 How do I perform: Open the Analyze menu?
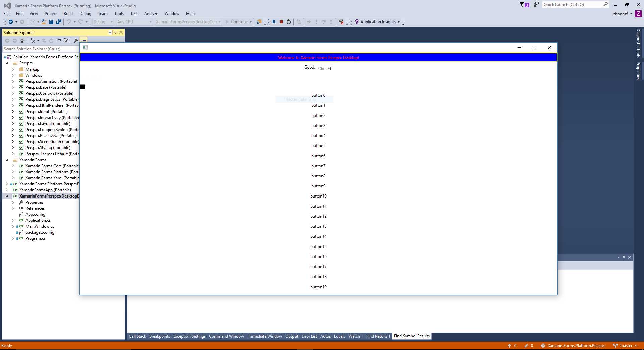(x=151, y=14)
